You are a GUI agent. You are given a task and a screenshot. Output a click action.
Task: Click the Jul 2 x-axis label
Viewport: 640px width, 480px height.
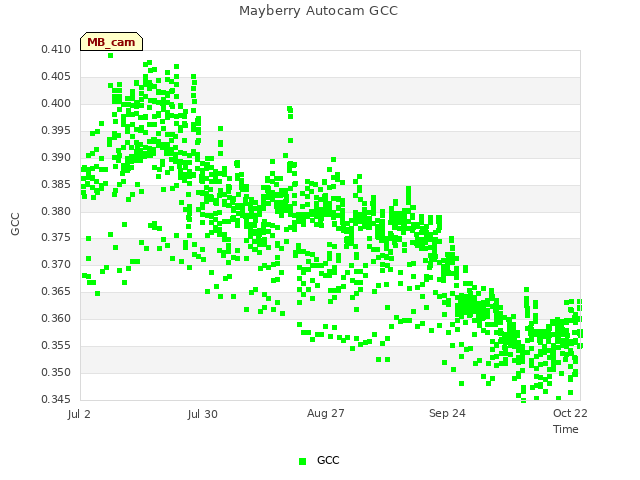tap(79, 414)
